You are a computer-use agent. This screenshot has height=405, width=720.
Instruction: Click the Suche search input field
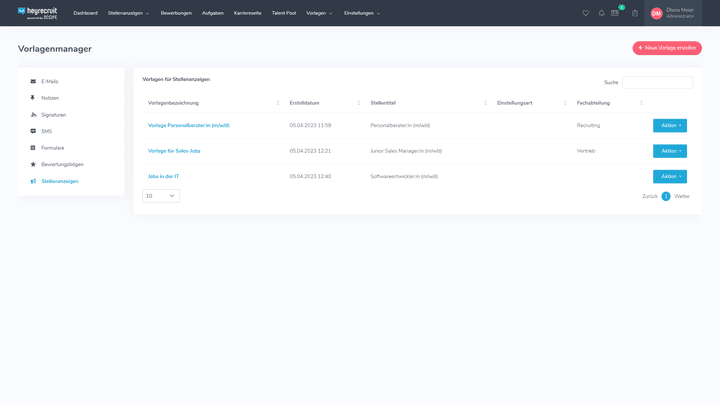(657, 82)
